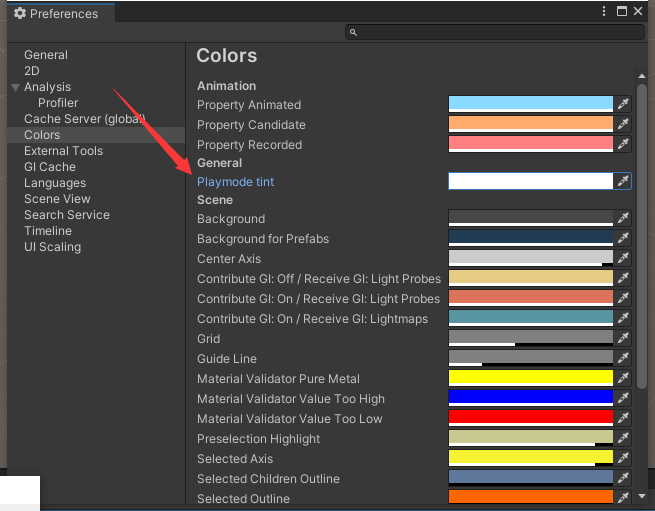Use Selected Axis eyedropper
The width and height of the screenshot is (655, 511).
point(623,458)
